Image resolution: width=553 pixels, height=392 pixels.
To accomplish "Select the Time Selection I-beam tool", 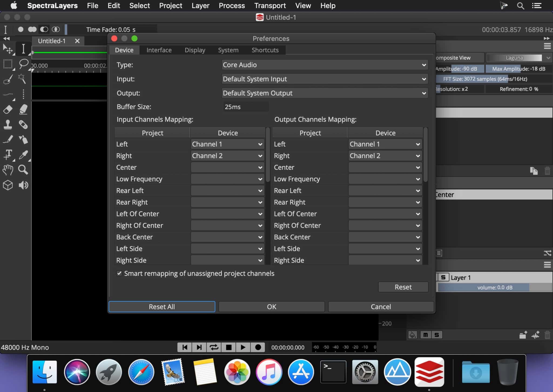I will click(23, 49).
